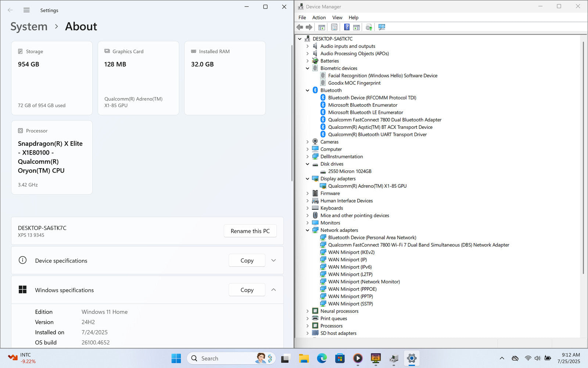Select the DellInstrumentation tree node
Screen dimensions: 588x368
[341, 157]
